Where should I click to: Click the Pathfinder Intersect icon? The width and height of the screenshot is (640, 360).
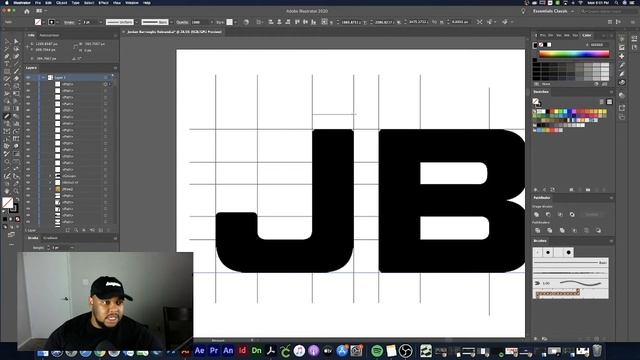pyautogui.click(x=560, y=214)
